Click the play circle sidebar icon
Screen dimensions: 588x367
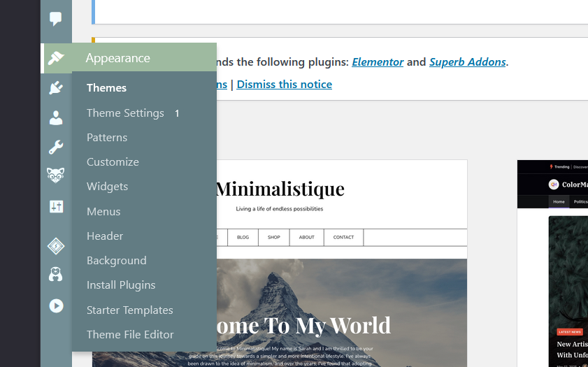pos(56,305)
